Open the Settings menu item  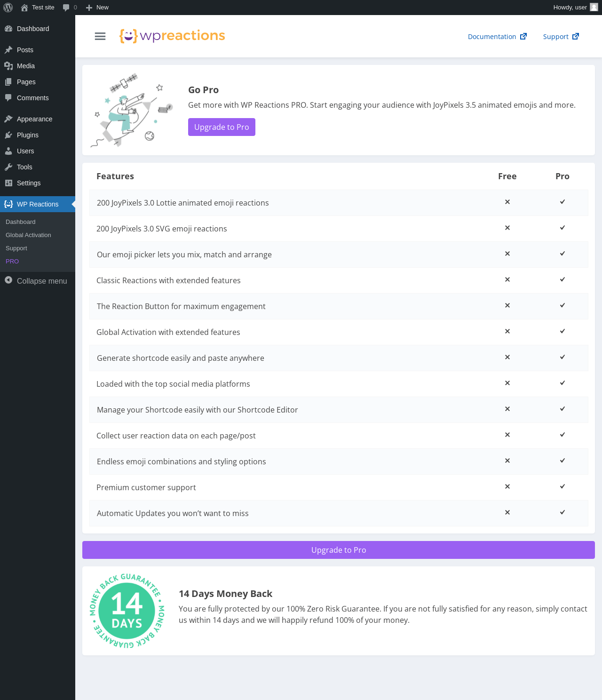tap(38, 183)
